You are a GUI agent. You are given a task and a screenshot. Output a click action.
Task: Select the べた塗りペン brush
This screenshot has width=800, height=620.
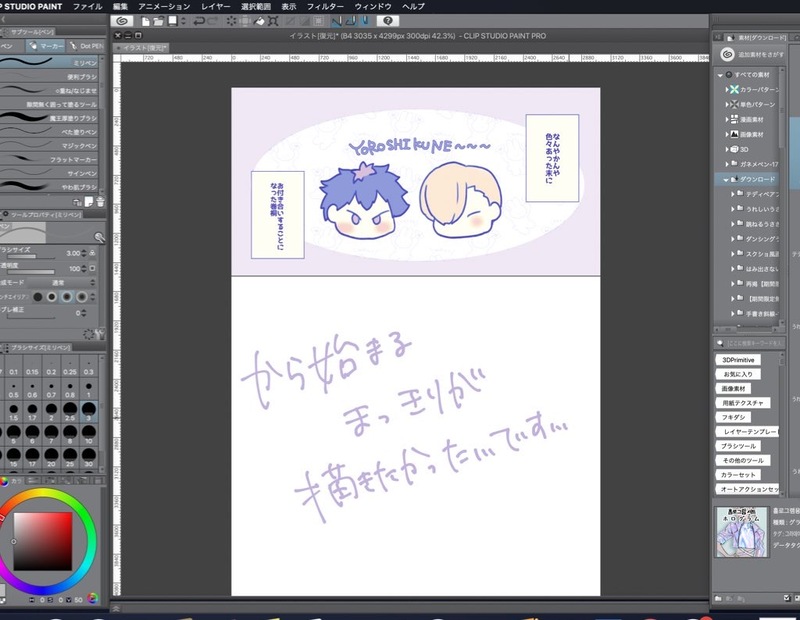click(49, 132)
